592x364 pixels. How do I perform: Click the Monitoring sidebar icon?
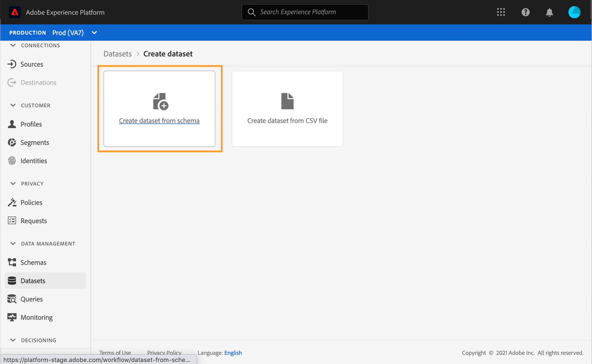pos(12,317)
